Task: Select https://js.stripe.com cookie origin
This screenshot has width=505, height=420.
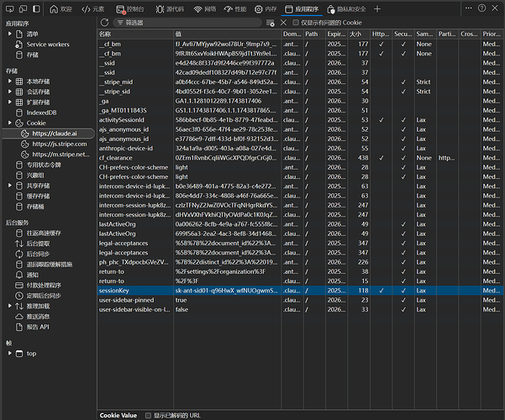Action: [x=60, y=144]
